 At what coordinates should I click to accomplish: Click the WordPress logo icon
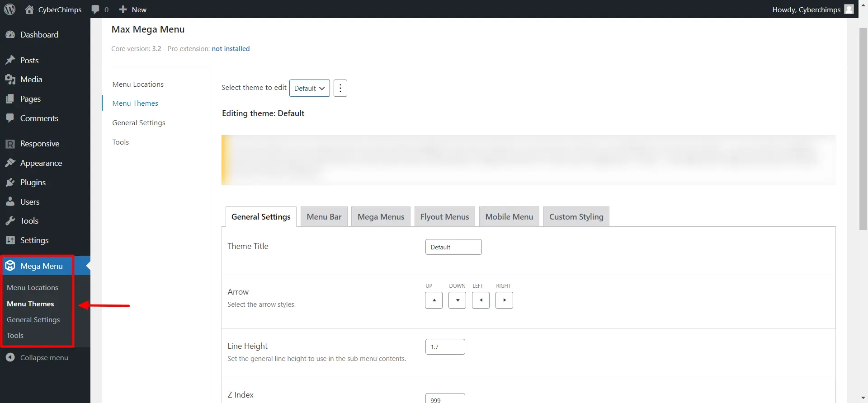(9, 9)
